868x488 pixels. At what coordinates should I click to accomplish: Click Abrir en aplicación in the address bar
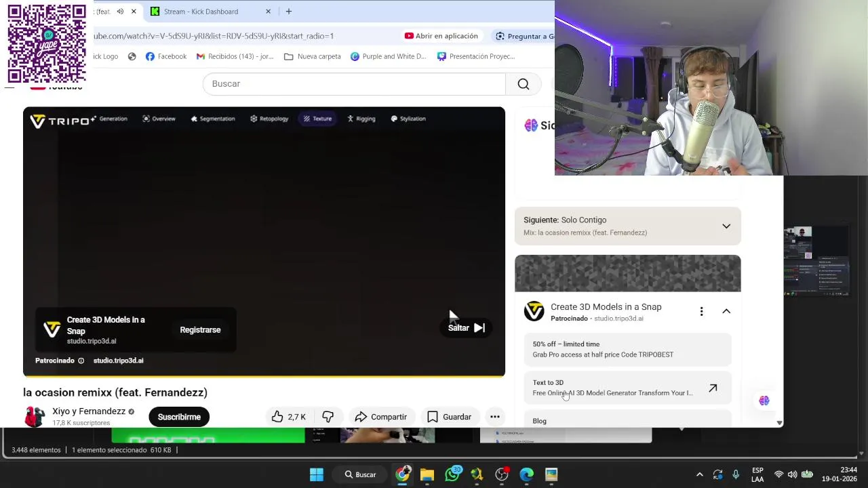coord(441,36)
